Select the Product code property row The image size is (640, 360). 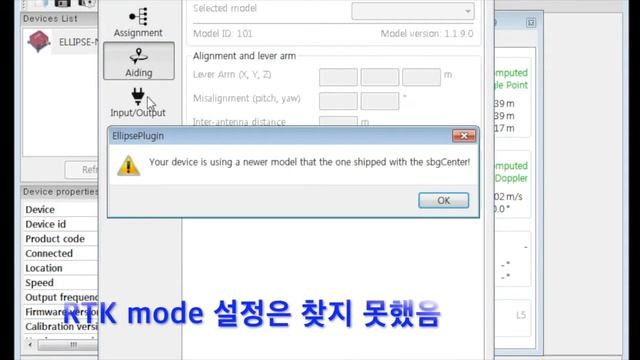click(60, 239)
